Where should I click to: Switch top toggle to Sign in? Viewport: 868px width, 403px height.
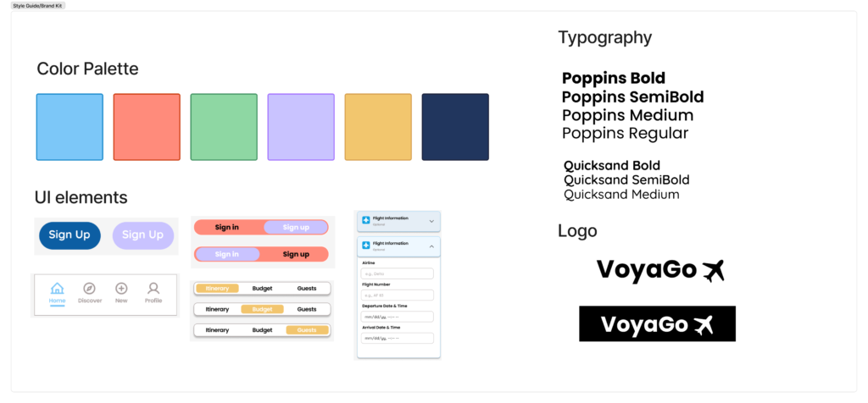(x=227, y=227)
